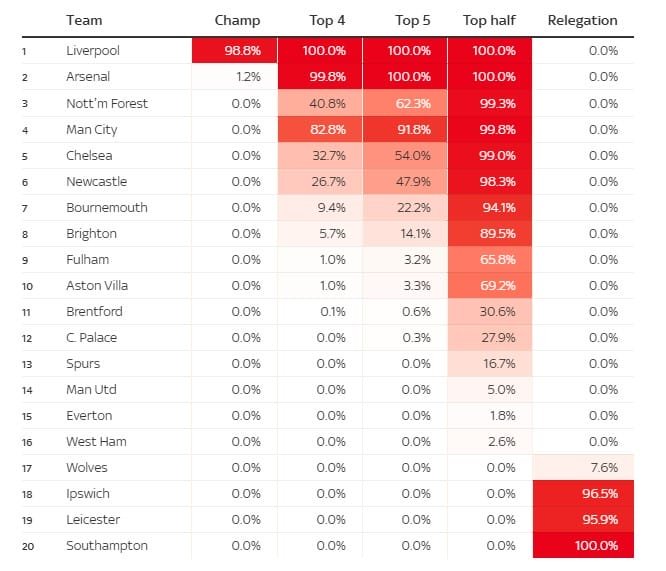The image size is (666, 571).
Task: Click Wolves' 7.6% Relegation cell
Action: coord(583,467)
